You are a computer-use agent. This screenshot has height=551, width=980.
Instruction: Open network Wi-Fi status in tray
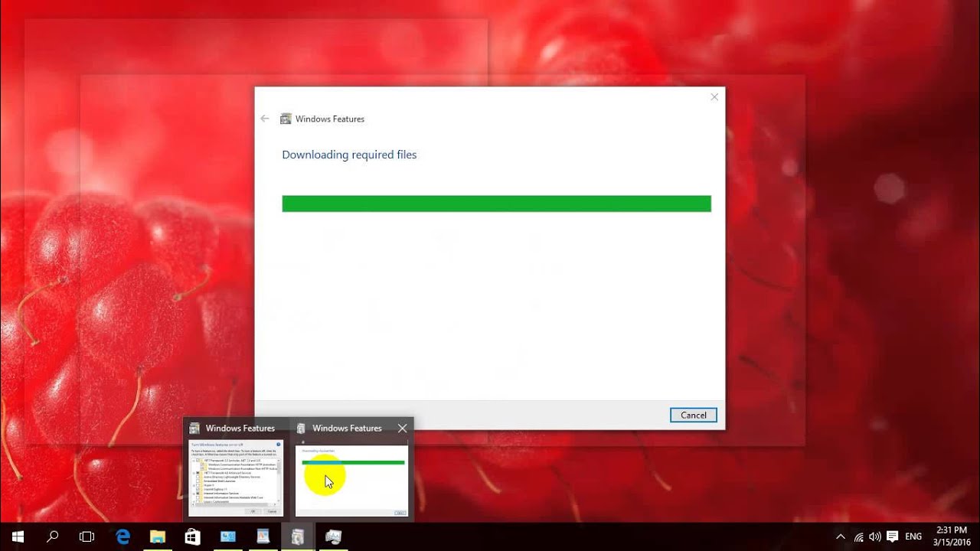pyautogui.click(x=859, y=537)
